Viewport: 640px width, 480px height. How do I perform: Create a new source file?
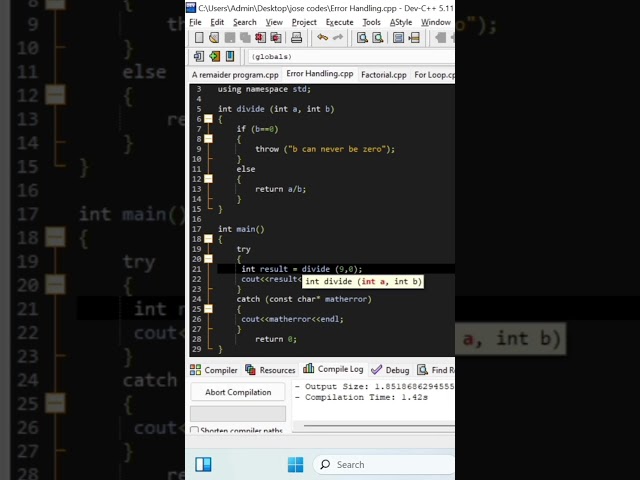click(199, 38)
